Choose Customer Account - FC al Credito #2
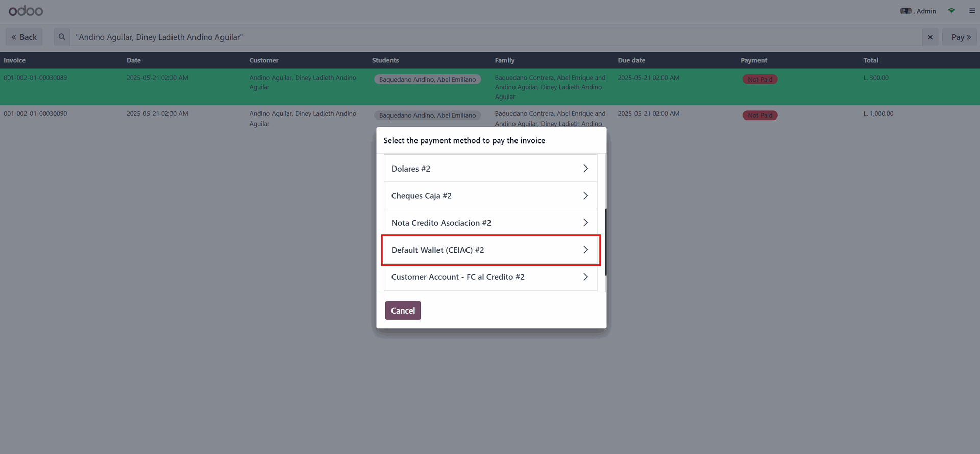This screenshot has height=454, width=980. (491, 277)
